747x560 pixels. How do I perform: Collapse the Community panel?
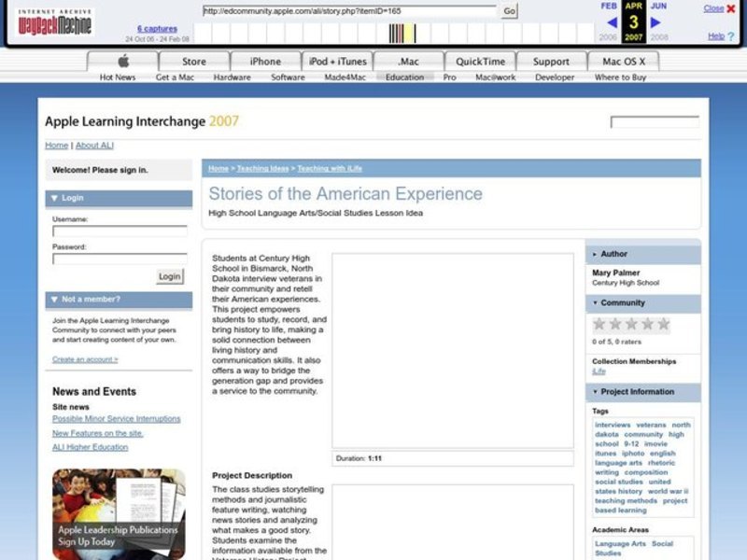595,302
